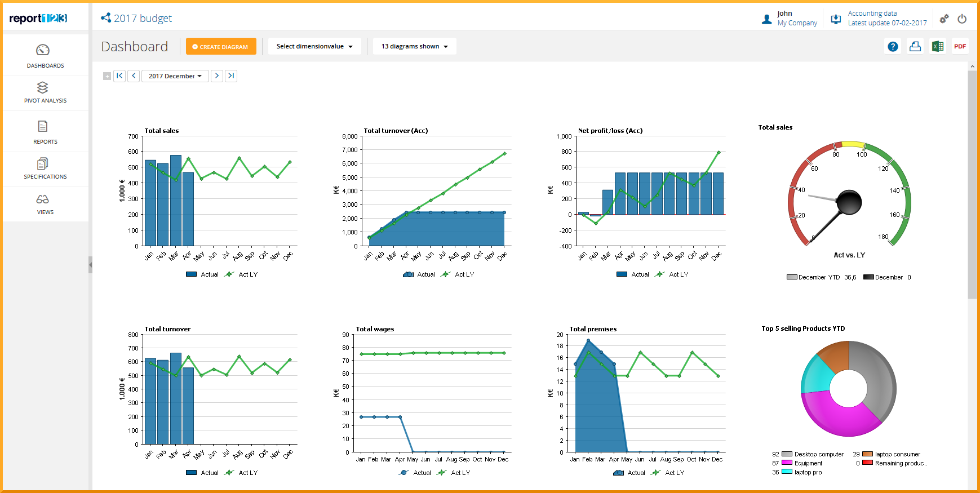The width and height of the screenshot is (980, 493).
Task: Go to Pivot Analysis in the sidebar
Action: [45, 93]
